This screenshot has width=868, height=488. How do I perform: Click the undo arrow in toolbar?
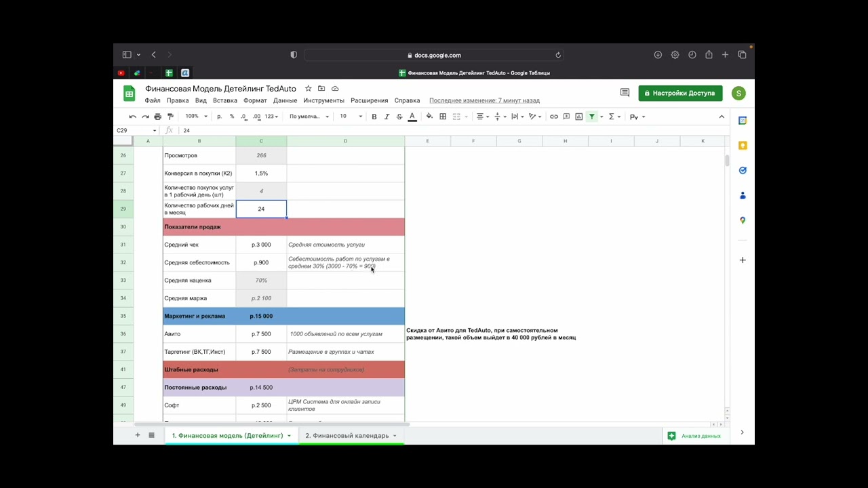click(132, 117)
